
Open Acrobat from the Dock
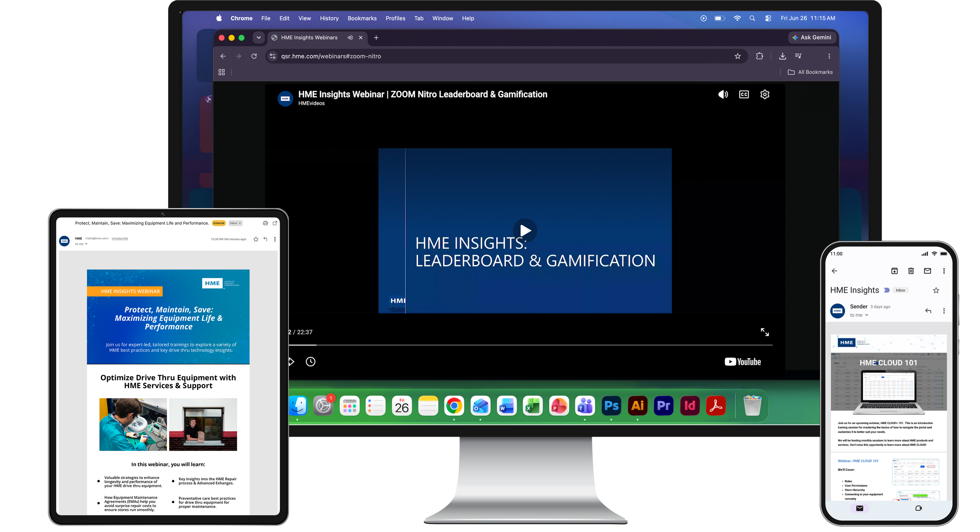point(716,406)
